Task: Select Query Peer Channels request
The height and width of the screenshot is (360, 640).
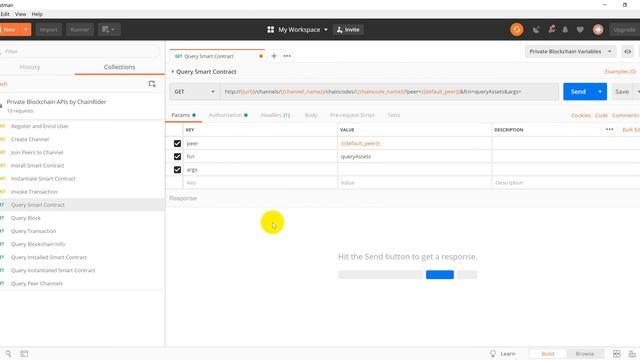Action: [x=37, y=283]
